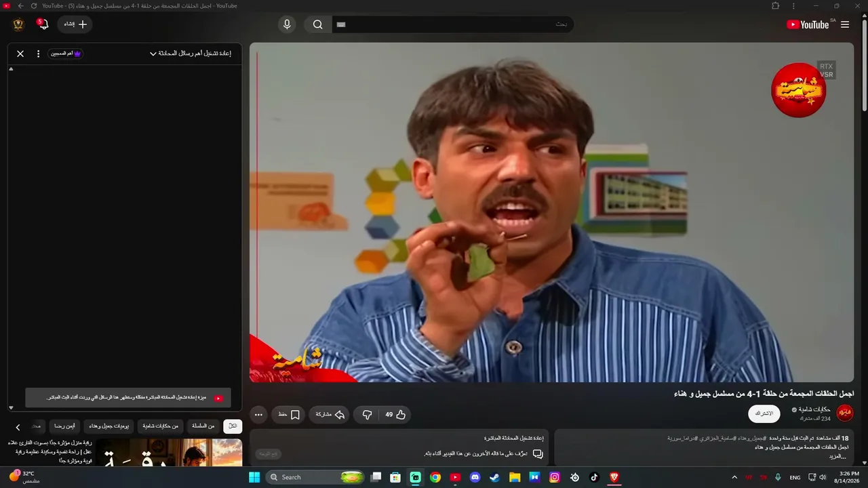The image size is (868, 488).
Task: Open File Explorer from taskbar
Action: pos(515,477)
